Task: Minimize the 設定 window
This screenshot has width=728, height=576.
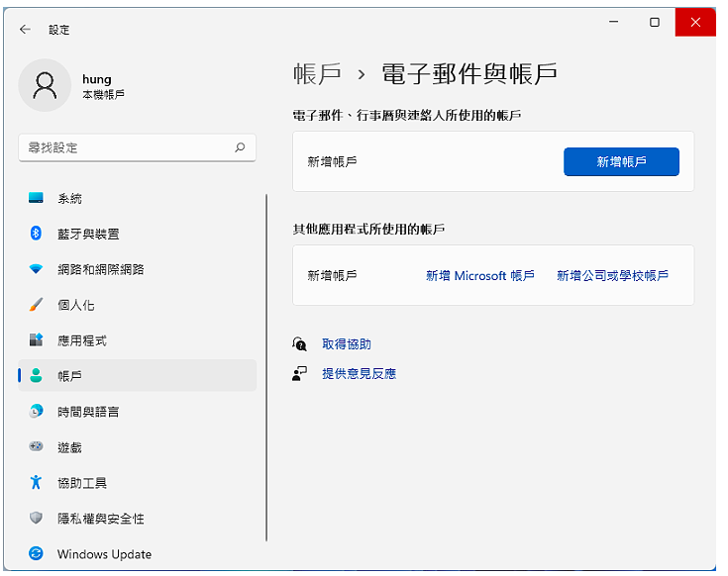Action: click(613, 22)
